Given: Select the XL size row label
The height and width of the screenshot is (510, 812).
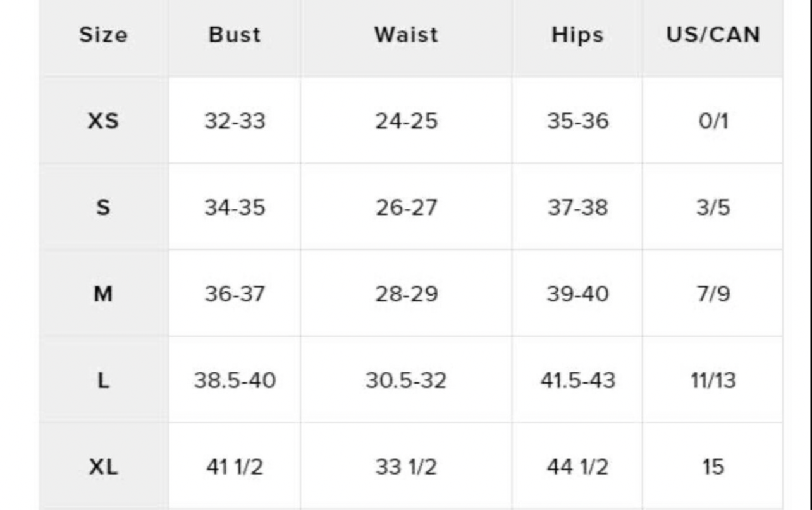Looking at the screenshot, I should (103, 467).
